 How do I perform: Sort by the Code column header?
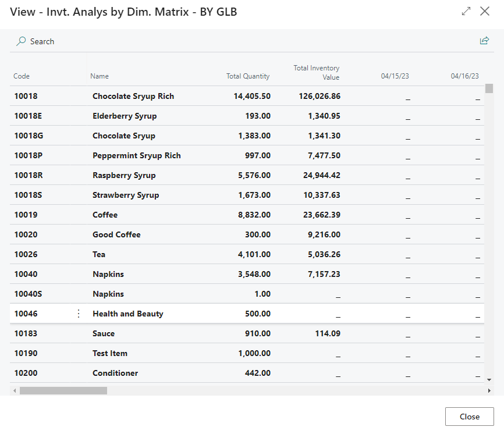22,76
